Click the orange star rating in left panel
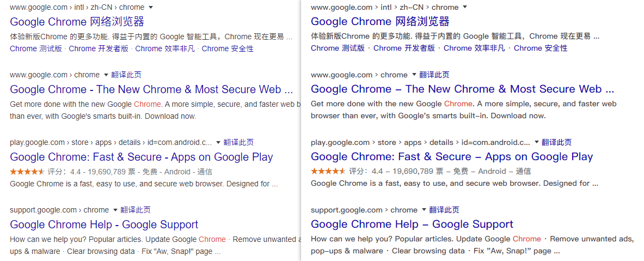The width and height of the screenshot is (644, 261). pos(27,171)
